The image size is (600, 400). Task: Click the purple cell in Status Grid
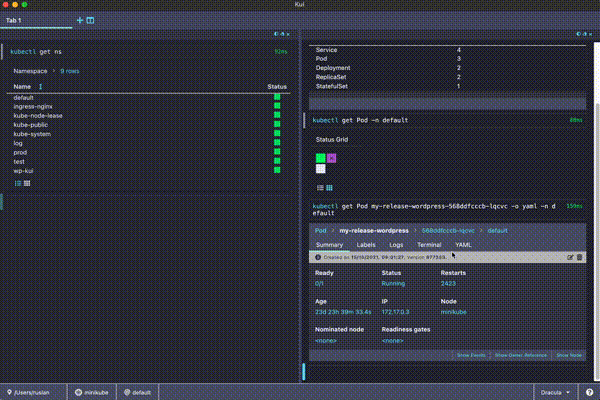332,158
